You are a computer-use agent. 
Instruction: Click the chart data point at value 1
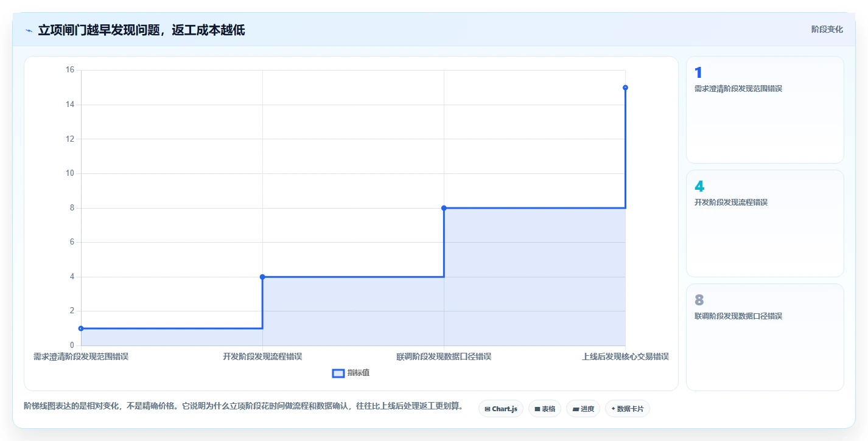[81, 328]
